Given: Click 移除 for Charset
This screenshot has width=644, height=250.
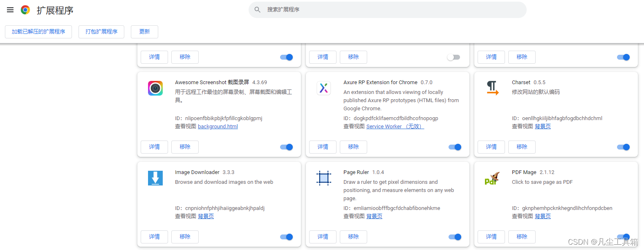Looking at the screenshot, I should click(522, 147).
